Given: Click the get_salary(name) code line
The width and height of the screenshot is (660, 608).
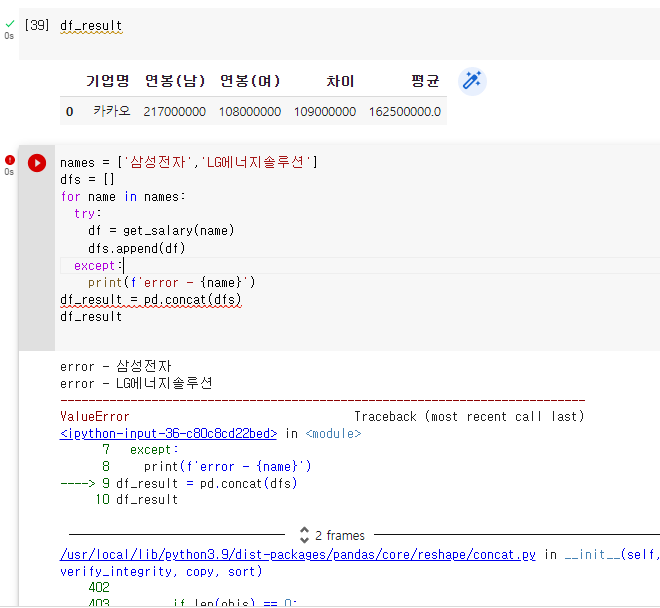Looking at the screenshot, I should (161, 231).
